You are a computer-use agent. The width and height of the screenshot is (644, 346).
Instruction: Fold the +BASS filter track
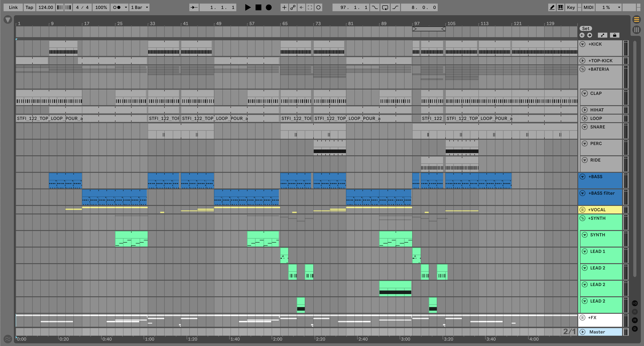pyautogui.click(x=582, y=193)
